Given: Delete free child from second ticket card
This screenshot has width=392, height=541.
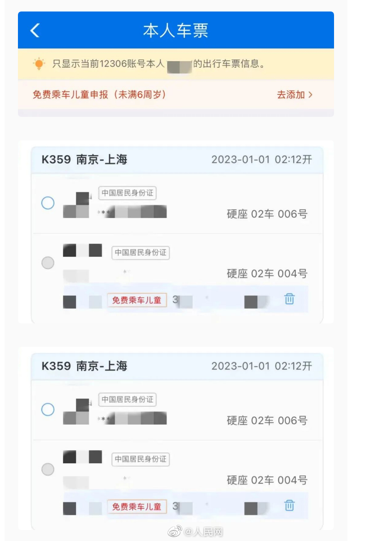Looking at the screenshot, I should [x=289, y=506].
